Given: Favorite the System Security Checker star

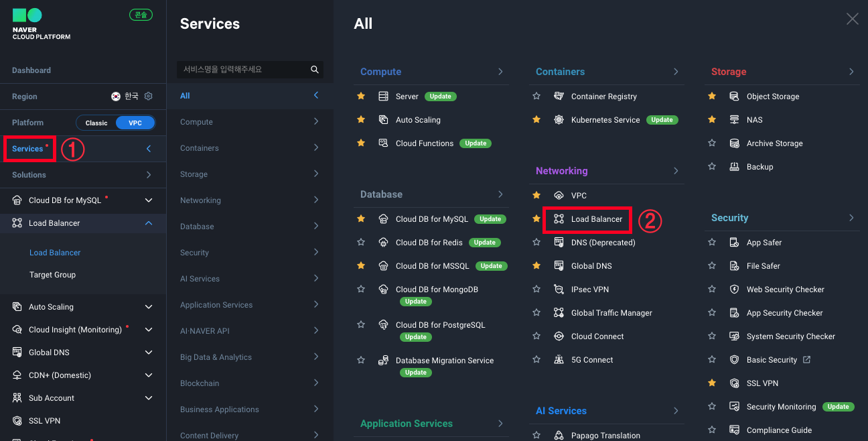Looking at the screenshot, I should click(712, 336).
